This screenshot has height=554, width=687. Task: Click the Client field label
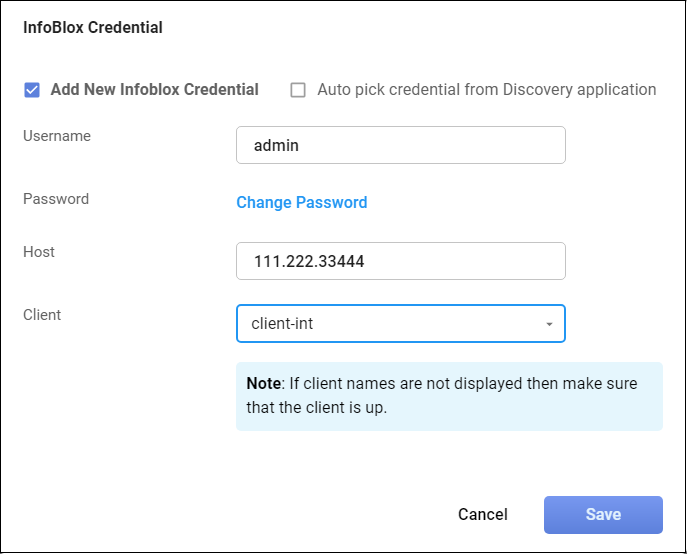[x=42, y=315]
